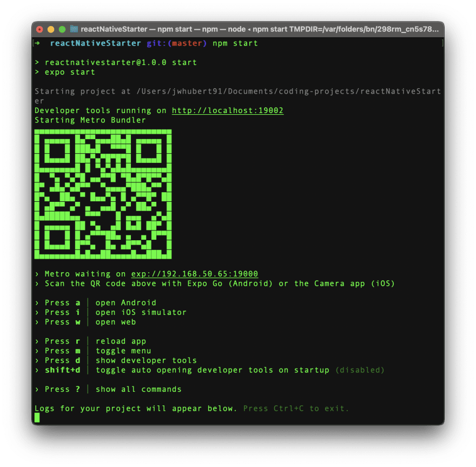Click 'Logs for your project will appear below.'
This screenshot has height=467, width=476.
[136, 409]
